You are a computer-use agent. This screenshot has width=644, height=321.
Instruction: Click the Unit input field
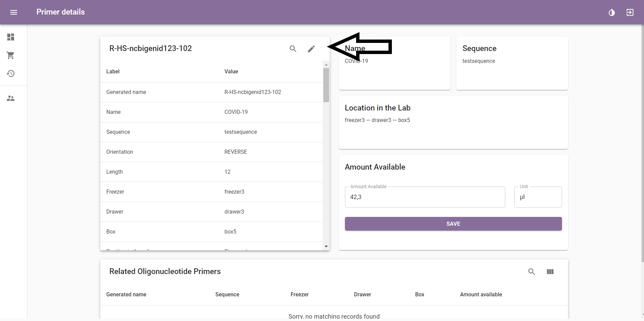pyautogui.click(x=538, y=197)
